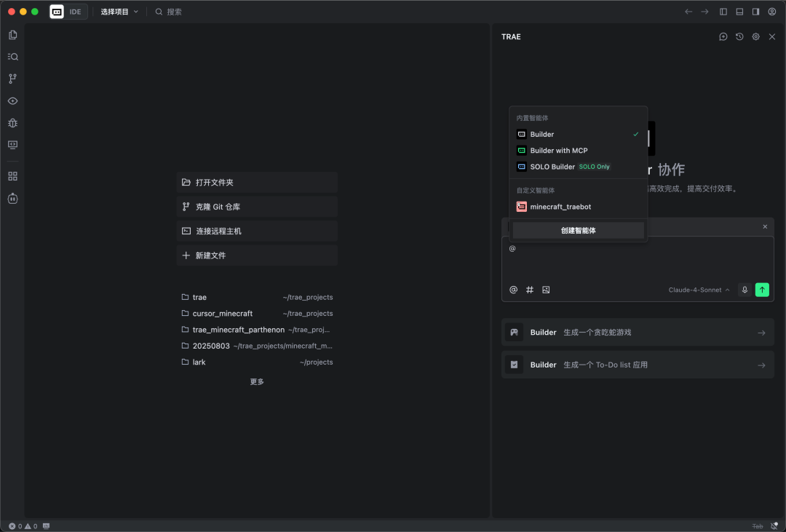Open the remote explorer monitor icon

pos(12,145)
